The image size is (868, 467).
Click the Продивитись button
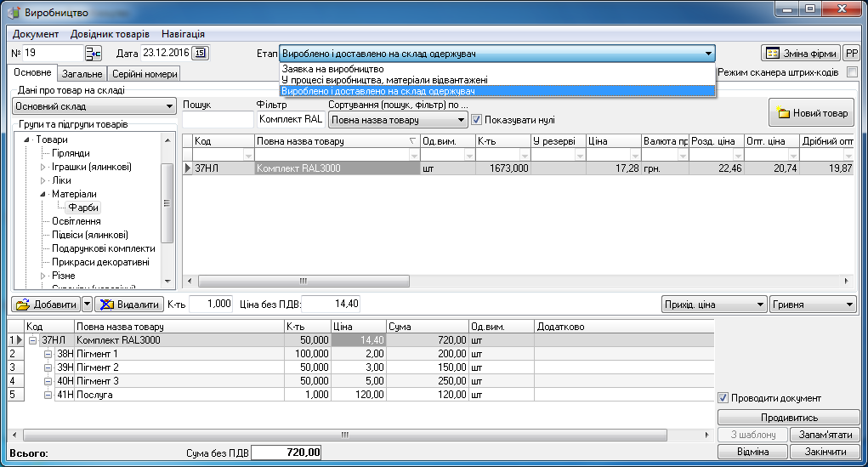pos(789,418)
